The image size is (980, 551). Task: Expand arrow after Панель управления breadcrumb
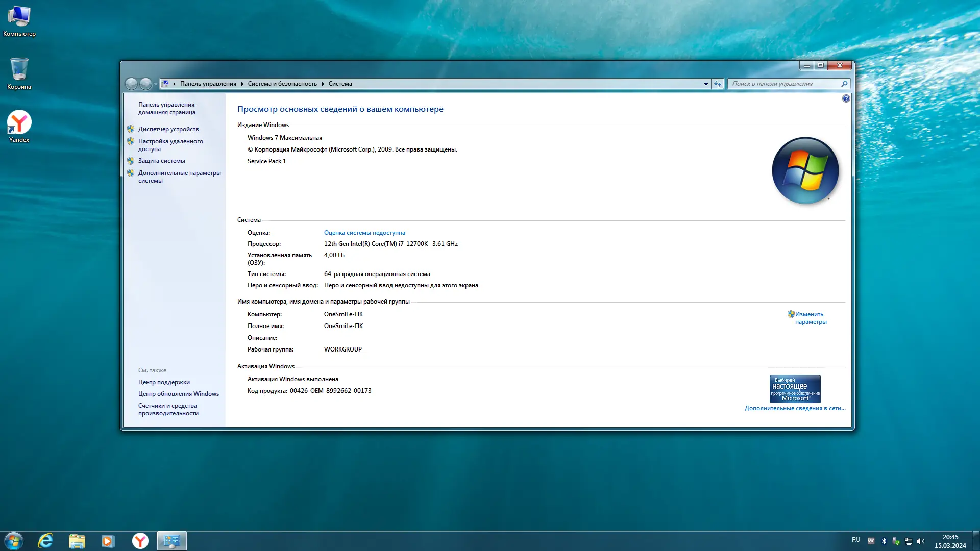242,84
